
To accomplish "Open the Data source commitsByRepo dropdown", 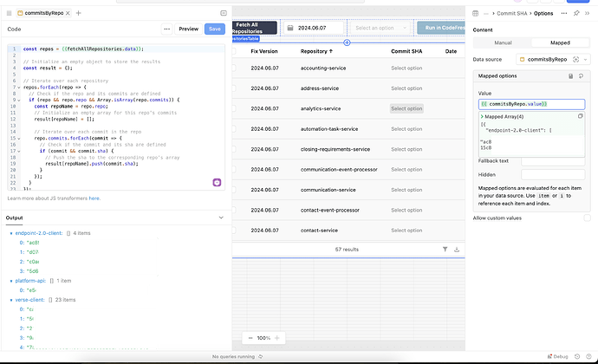I will click(553, 60).
